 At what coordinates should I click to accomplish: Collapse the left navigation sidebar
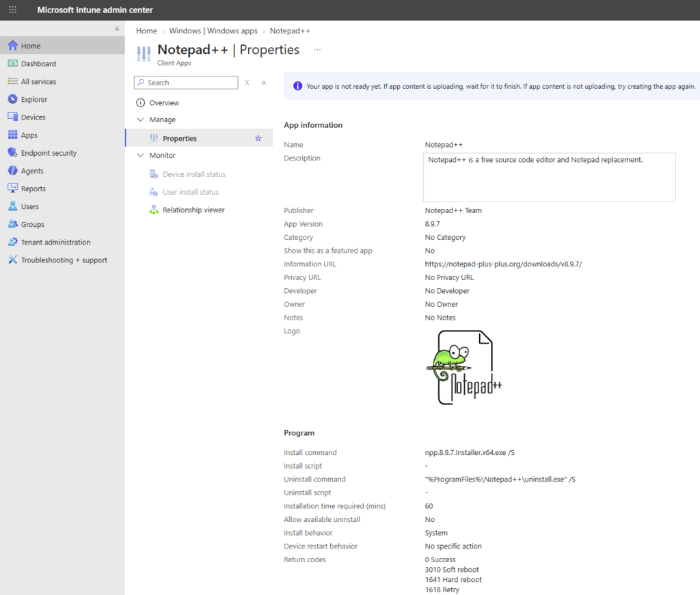click(117, 29)
